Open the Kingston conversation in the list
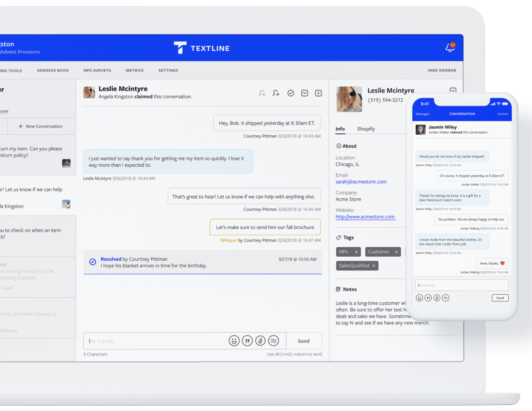 click(x=38, y=196)
